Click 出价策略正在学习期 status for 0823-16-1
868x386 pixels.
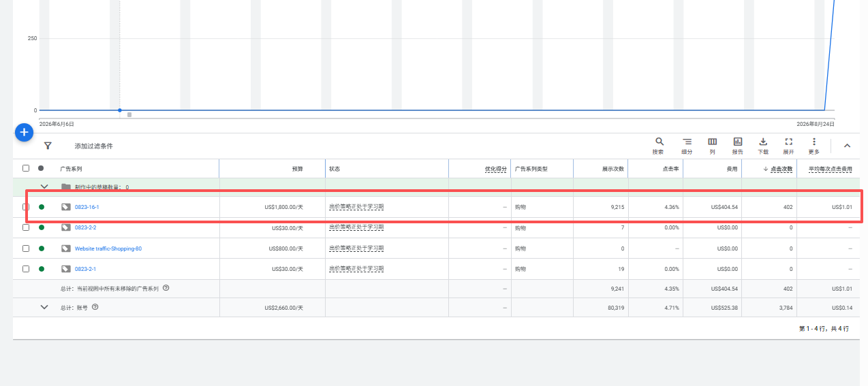tap(356, 207)
